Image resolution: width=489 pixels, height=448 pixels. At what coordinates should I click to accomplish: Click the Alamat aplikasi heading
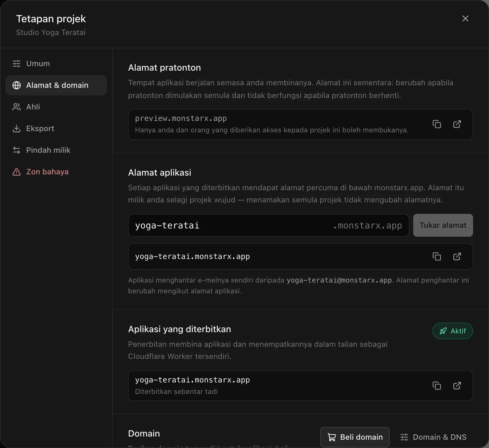pos(159,172)
